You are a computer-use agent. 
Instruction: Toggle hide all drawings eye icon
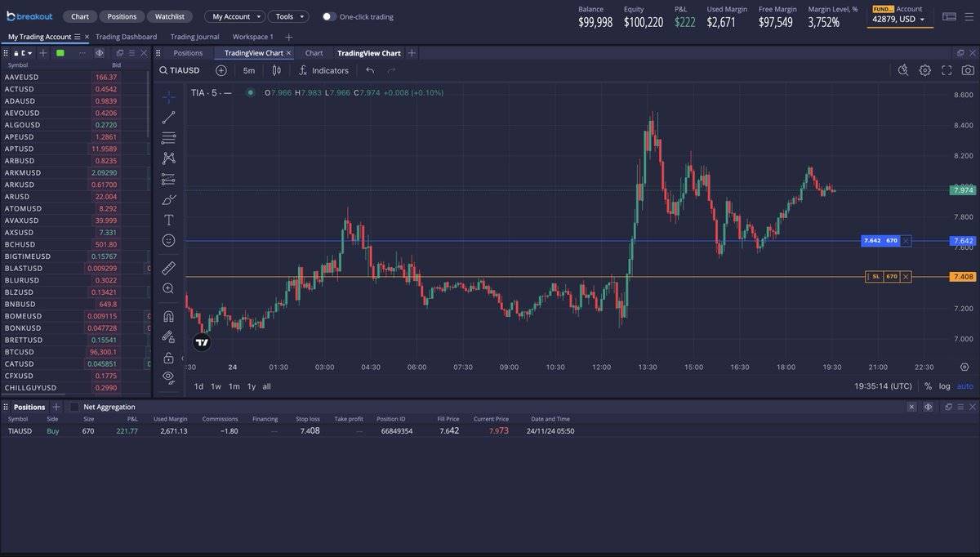tap(168, 377)
